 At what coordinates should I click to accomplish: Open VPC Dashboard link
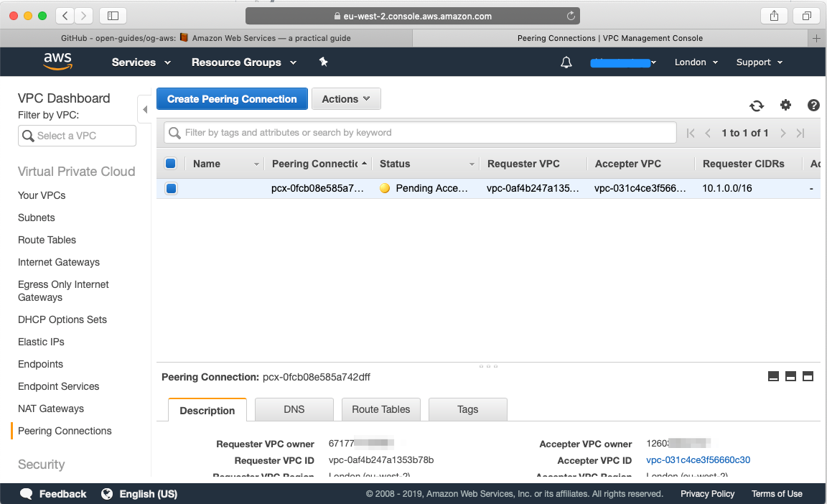coord(64,98)
